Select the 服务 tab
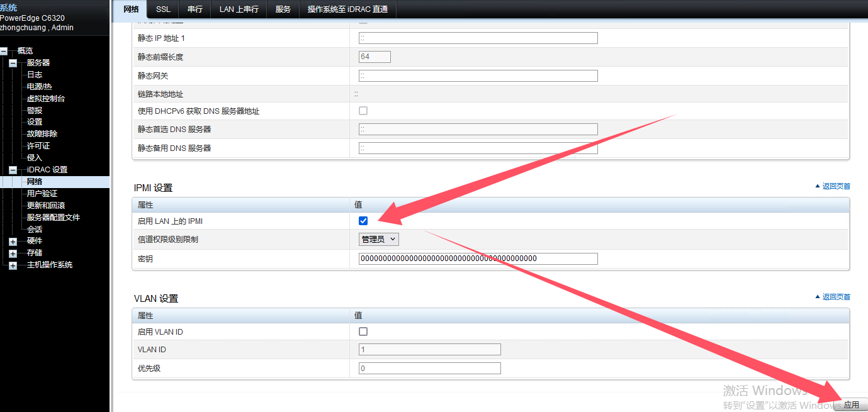Image resolution: width=868 pixels, height=412 pixels. (283, 9)
